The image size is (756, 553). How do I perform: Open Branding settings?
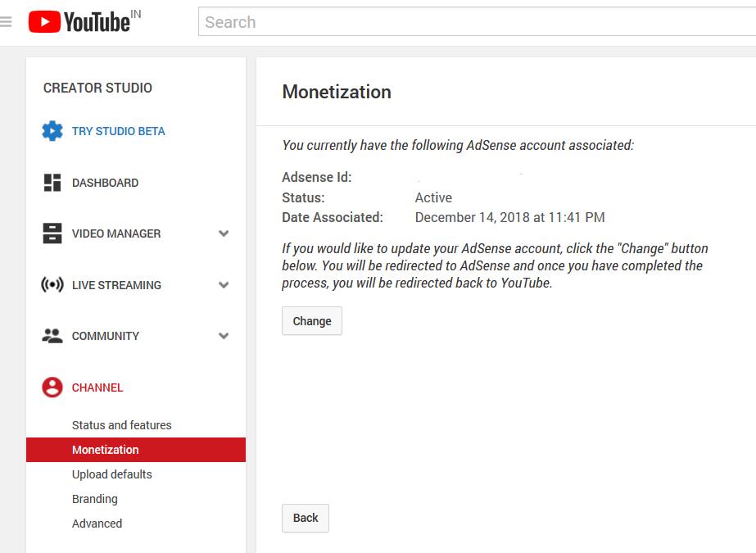click(94, 499)
